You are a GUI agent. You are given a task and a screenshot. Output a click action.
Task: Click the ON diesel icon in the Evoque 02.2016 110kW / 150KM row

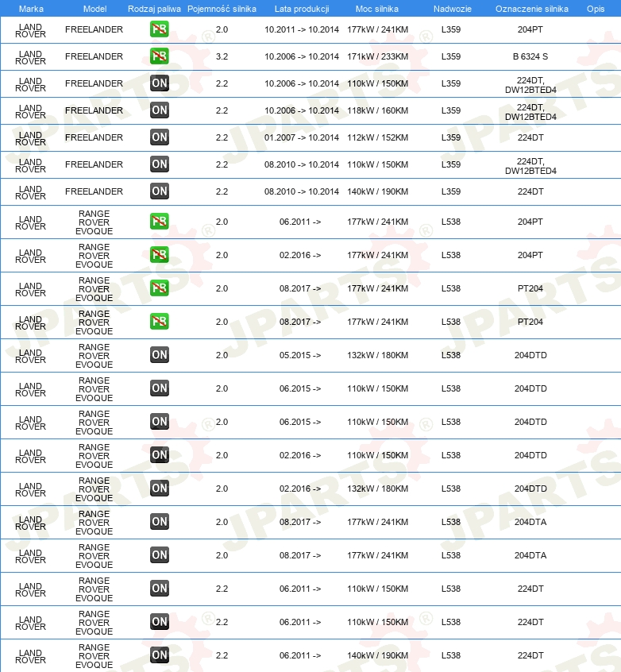tap(160, 455)
